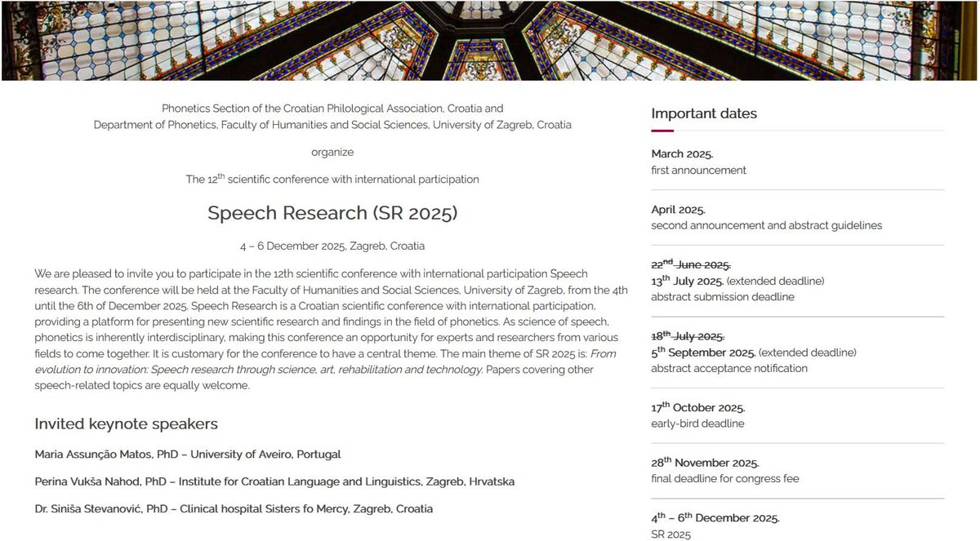Click the "Important dates" heading
Screen dimensions: 980x541
pyautogui.click(x=704, y=113)
